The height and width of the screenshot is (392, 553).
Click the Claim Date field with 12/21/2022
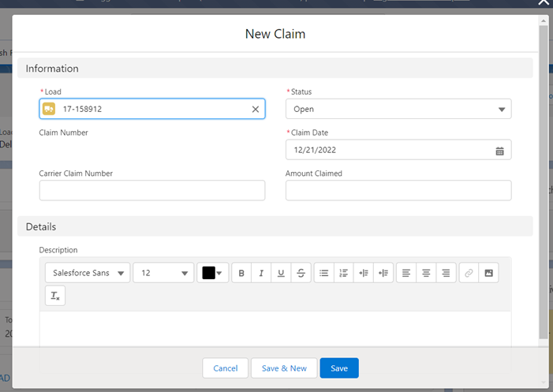398,150
